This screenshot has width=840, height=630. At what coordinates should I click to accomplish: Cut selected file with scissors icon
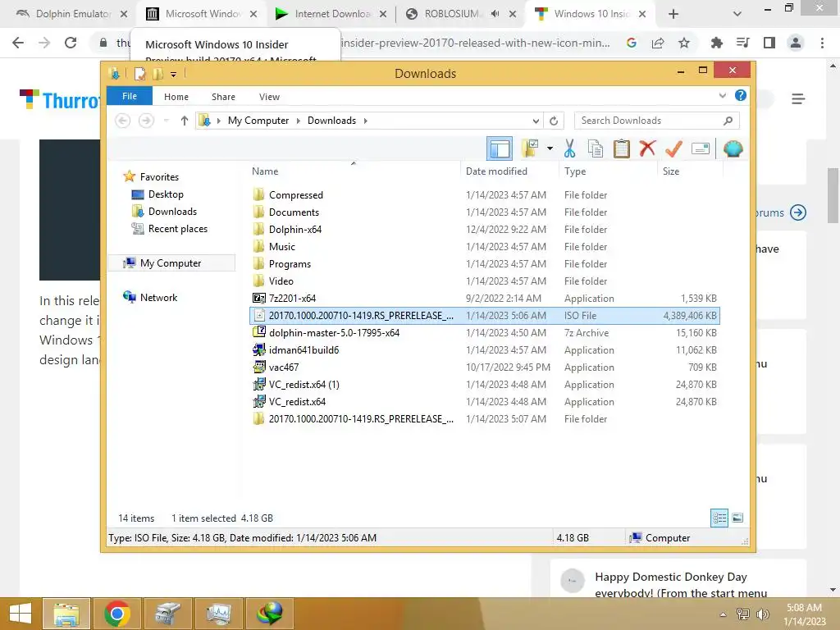point(569,148)
